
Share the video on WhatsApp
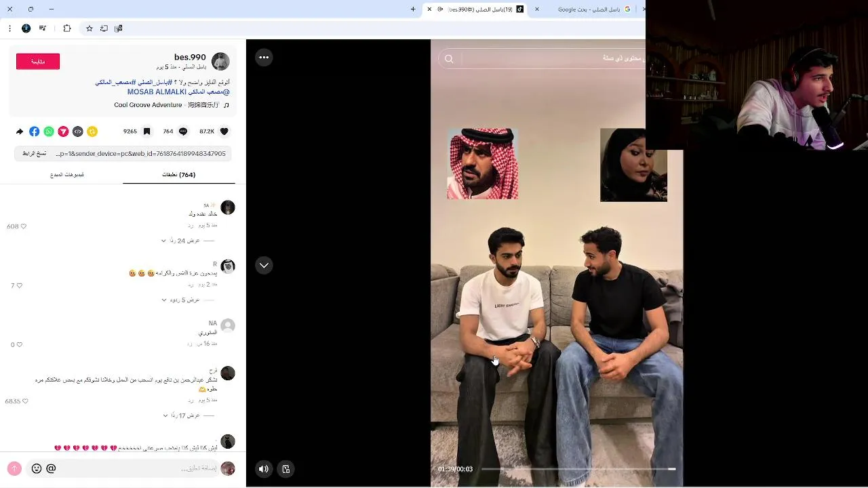click(x=49, y=131)
